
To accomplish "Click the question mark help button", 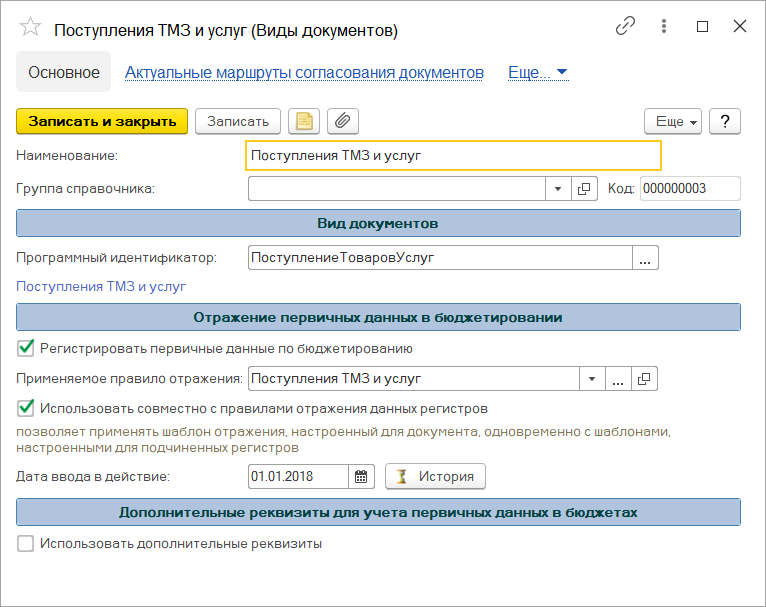I will point(724,121).
